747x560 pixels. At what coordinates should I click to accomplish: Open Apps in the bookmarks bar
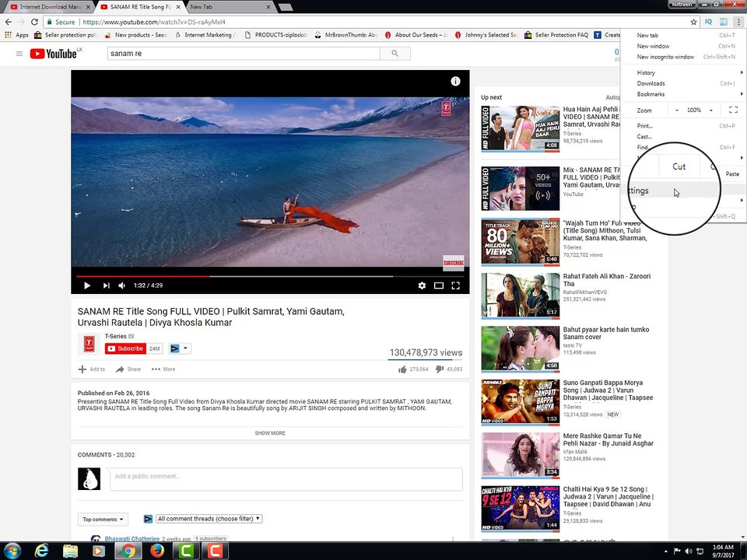(x=16, y=35)
